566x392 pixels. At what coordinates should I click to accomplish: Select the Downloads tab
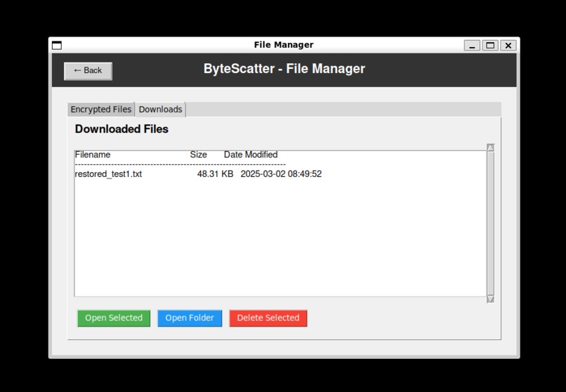tap(161, 110)
